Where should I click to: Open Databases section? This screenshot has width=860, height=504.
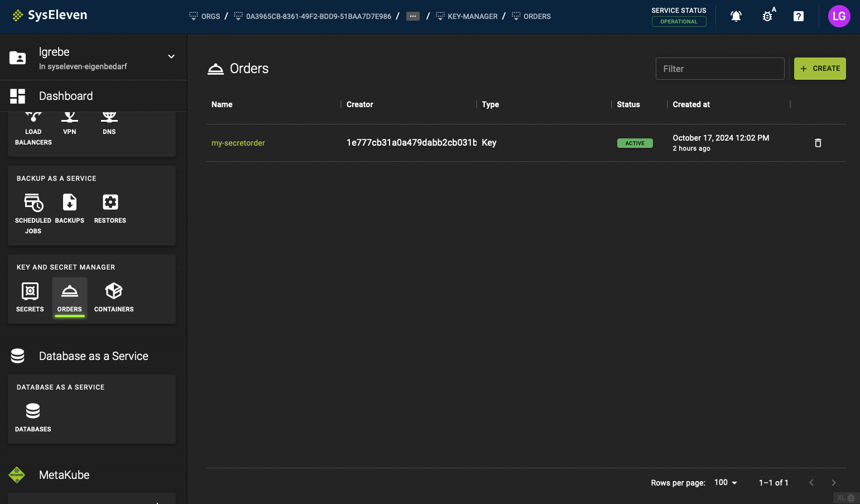click(33, 417)
